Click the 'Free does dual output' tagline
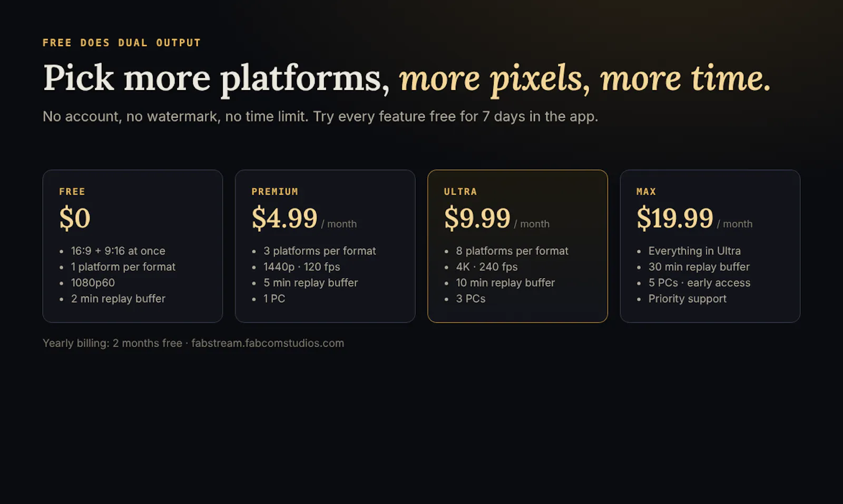 (122, 43)
